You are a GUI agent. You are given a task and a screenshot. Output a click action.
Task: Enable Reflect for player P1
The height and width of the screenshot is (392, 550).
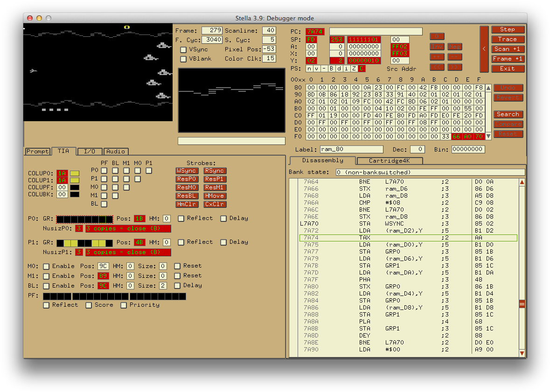tap(181, 242)
